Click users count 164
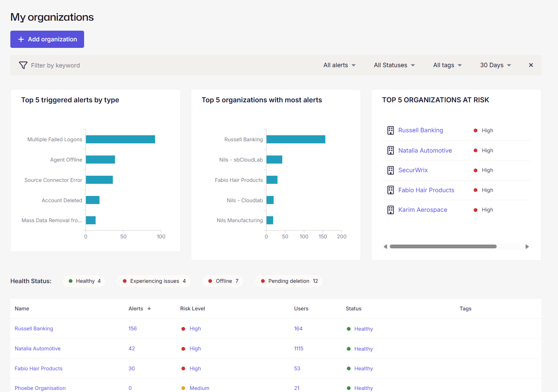 click(298, 329)
